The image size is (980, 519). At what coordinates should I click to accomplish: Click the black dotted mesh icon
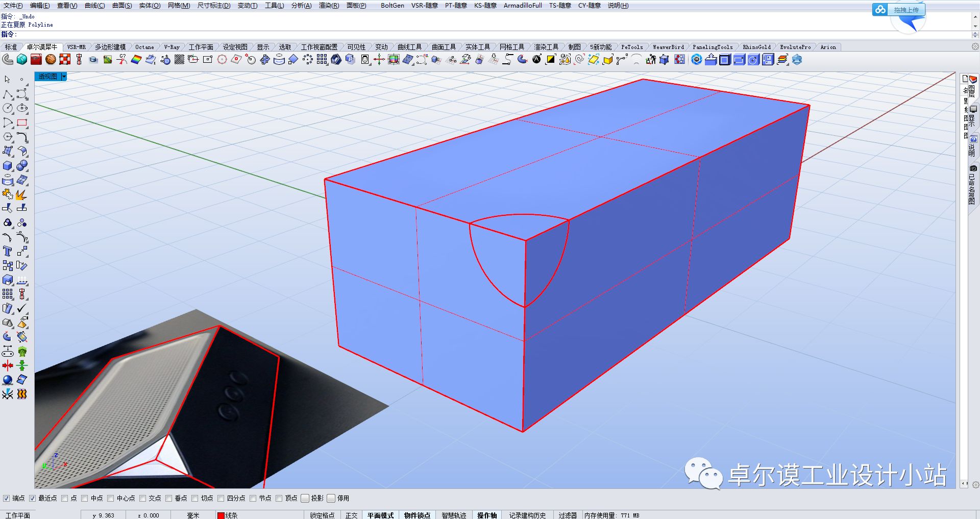179,60
